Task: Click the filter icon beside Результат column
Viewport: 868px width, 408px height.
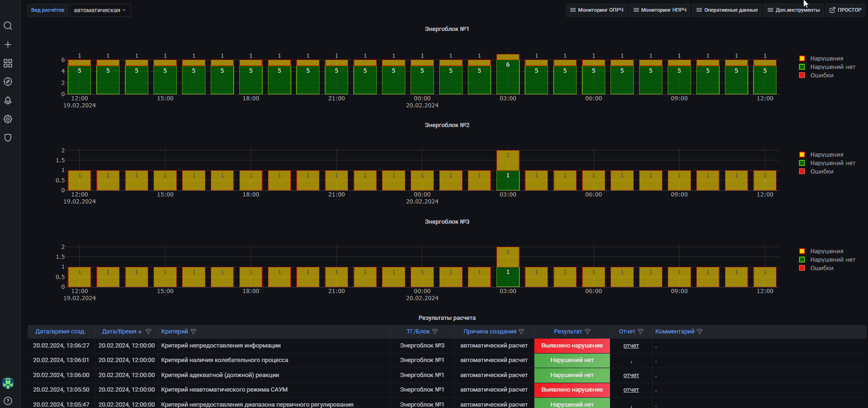Action: 587,332
